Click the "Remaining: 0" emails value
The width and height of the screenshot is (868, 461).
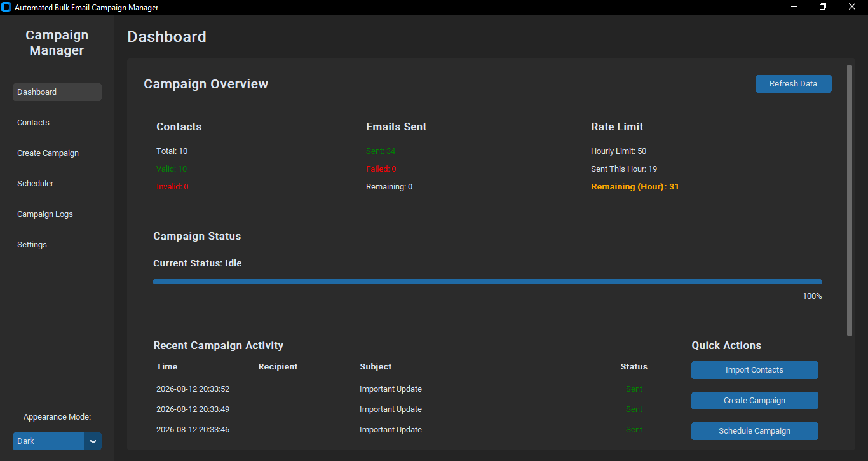coord(390,187)
